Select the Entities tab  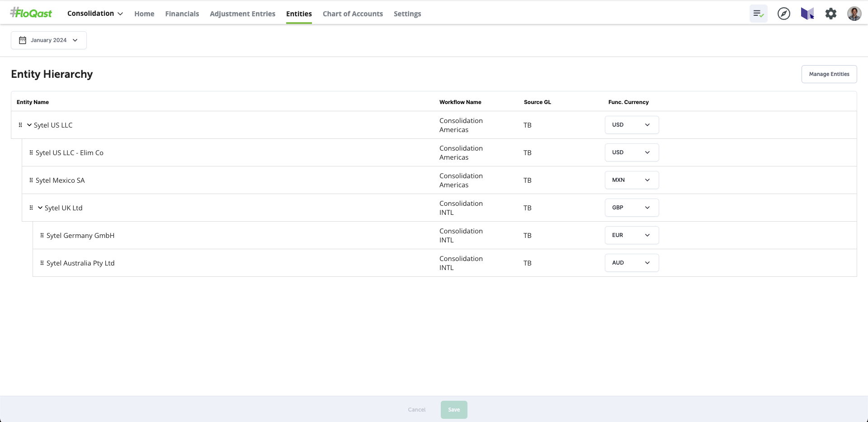[299, 14]
